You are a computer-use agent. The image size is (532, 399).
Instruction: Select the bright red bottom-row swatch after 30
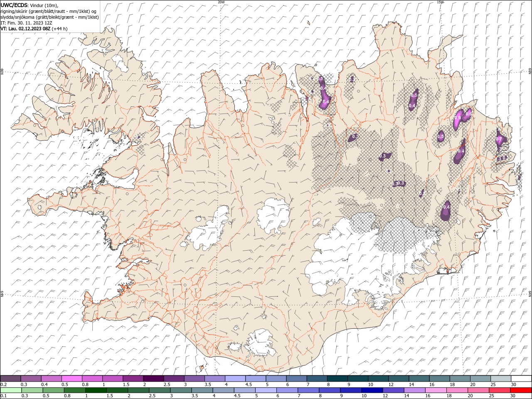pos(520,390)
